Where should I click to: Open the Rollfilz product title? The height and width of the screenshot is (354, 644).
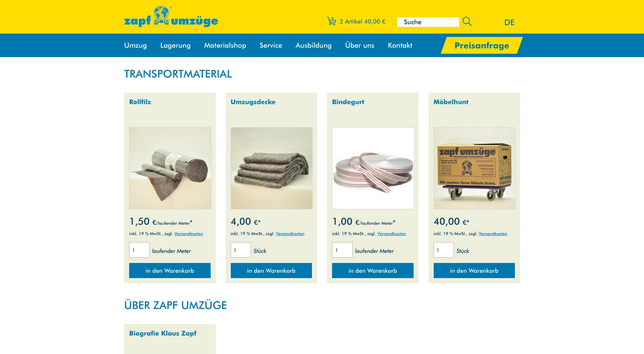[x=140, y=102]
